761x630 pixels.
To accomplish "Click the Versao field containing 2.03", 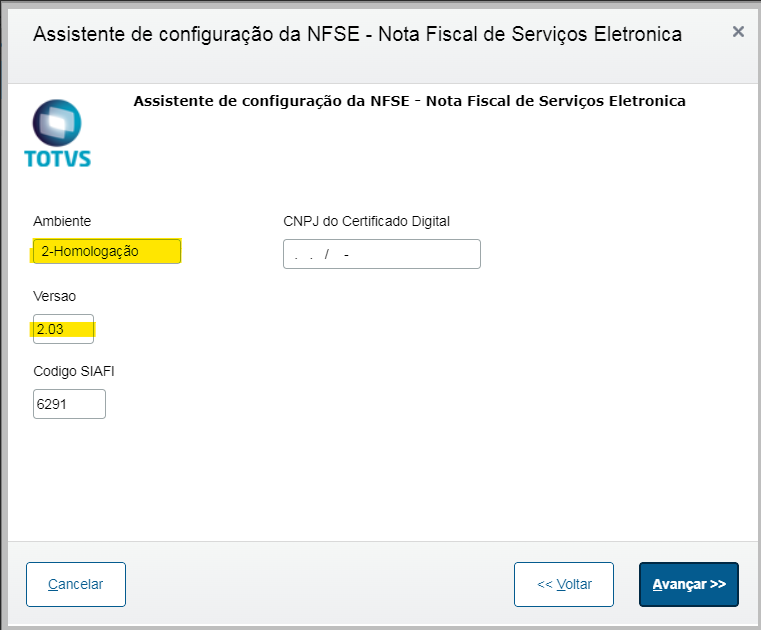I will click(x=63, y=329).
